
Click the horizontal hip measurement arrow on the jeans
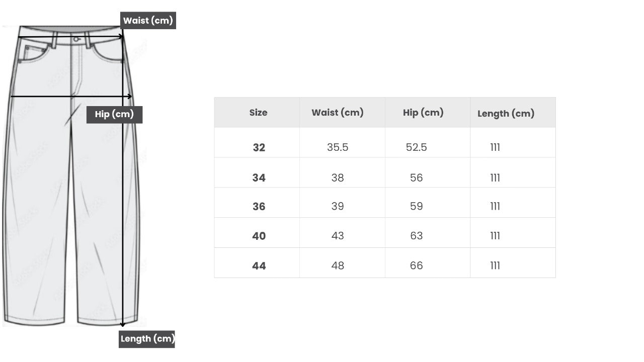point(71,96)
